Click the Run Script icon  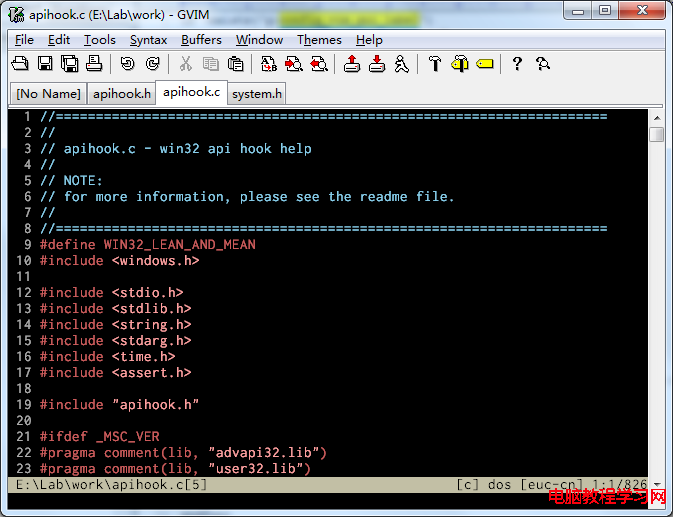tap(402, 64)
